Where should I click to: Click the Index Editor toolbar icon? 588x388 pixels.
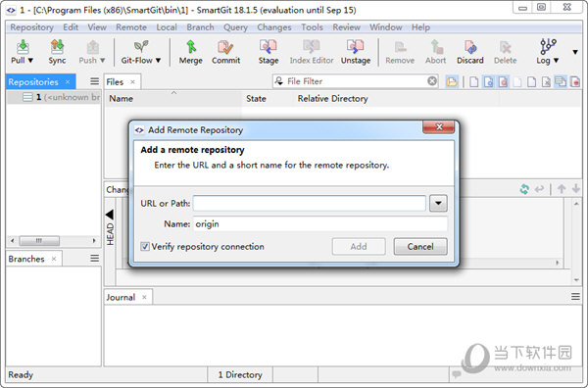tap(312, 47)
